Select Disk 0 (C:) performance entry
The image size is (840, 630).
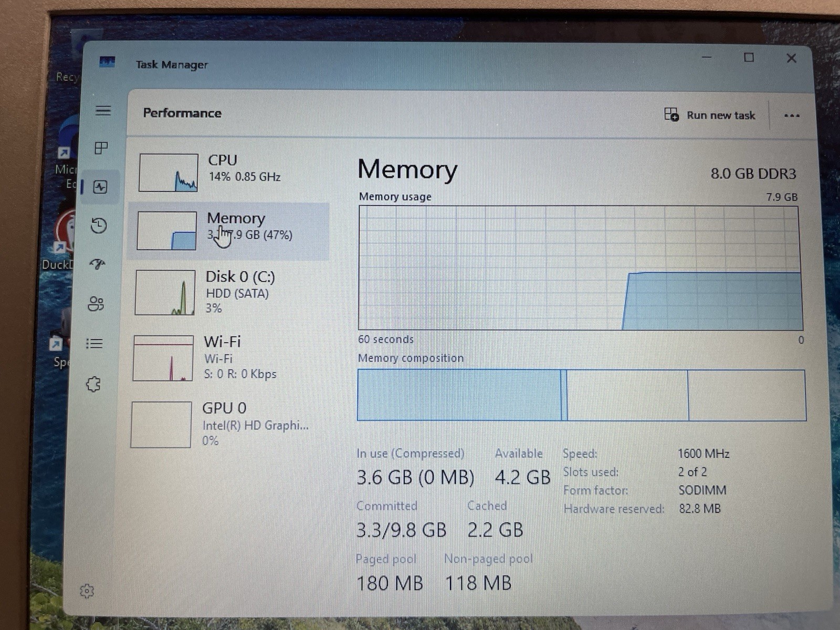(x=228, y=292)
